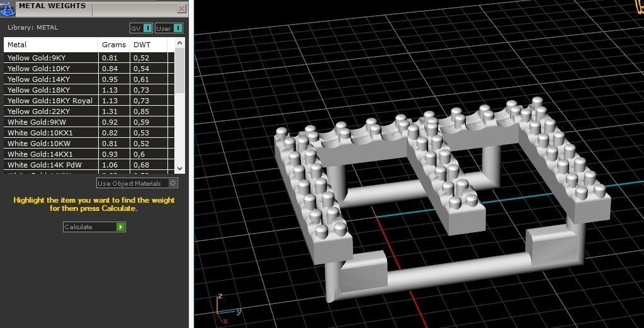
Task: Enable Use Object Materials option
Action: coord(137,183)
